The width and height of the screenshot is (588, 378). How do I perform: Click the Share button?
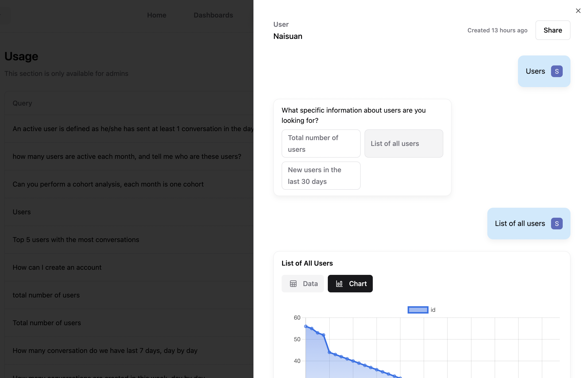coord(553,30)
